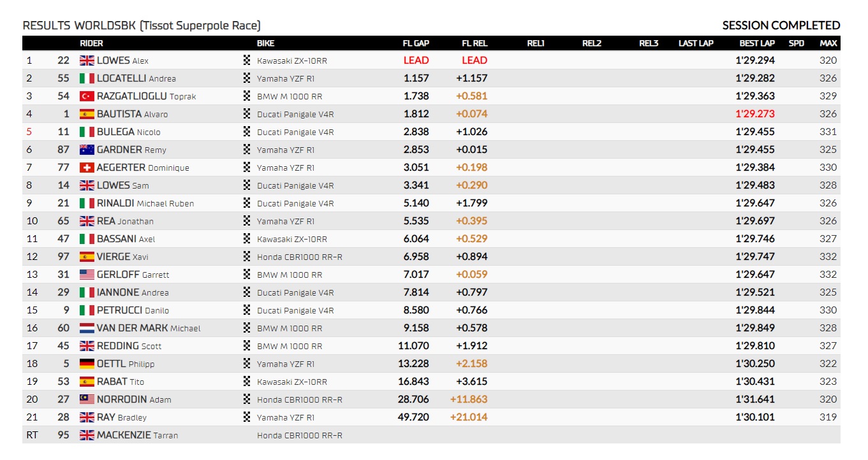Click the Spanish flag beside RABAT Tito
The image size is (868, 460).
click(87, 382)
